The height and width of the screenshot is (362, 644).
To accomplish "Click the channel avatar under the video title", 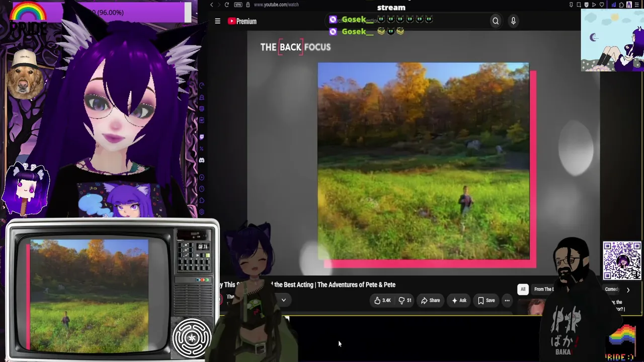I will (x=219, y=300).
